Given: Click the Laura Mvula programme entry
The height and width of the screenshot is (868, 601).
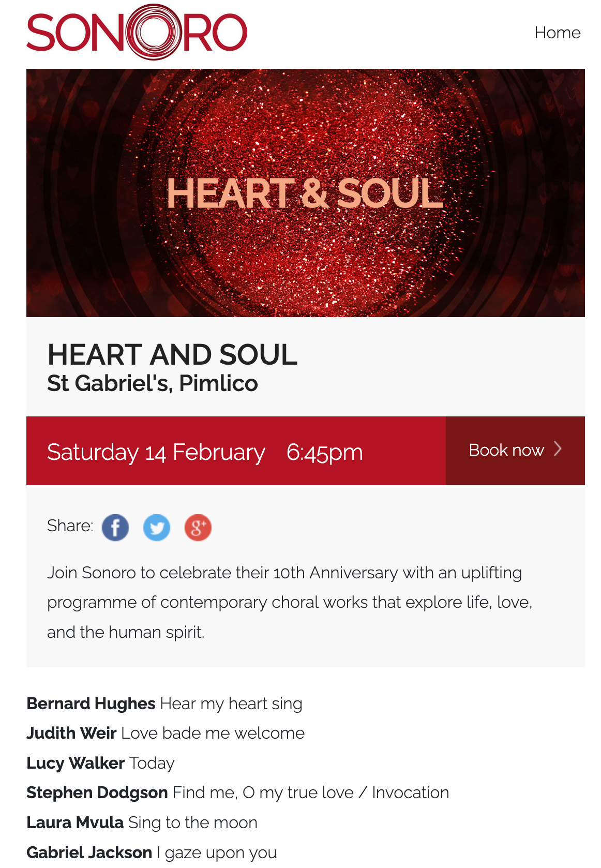Looking at the screenshot, I should (x=142, y=822).
